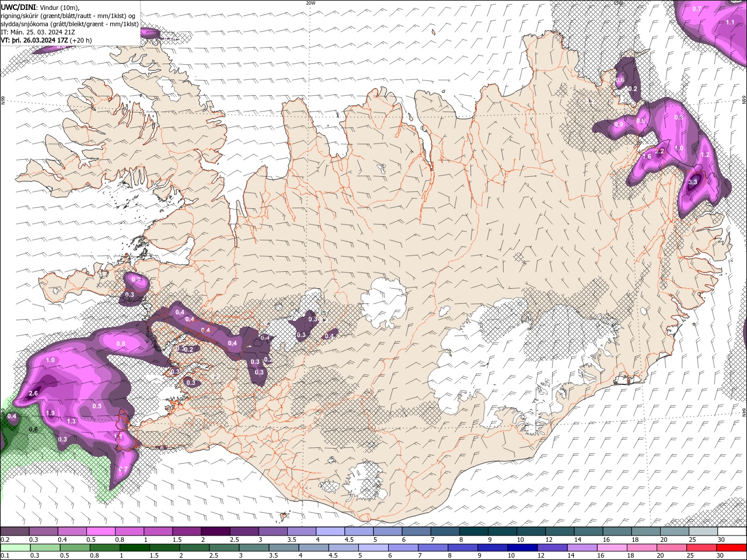The height and width of the screenshot is (560, 747).
Task: Click the UWC/DINI title text
Action: [18, 6]
